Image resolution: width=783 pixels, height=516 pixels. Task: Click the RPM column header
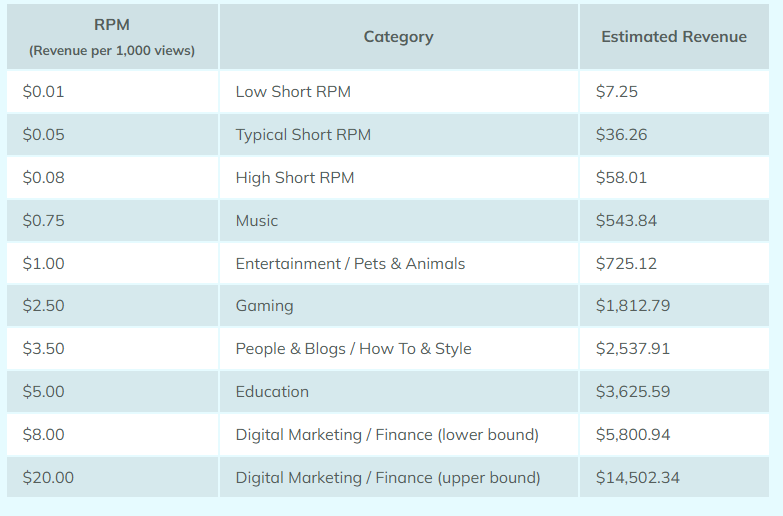112,36
